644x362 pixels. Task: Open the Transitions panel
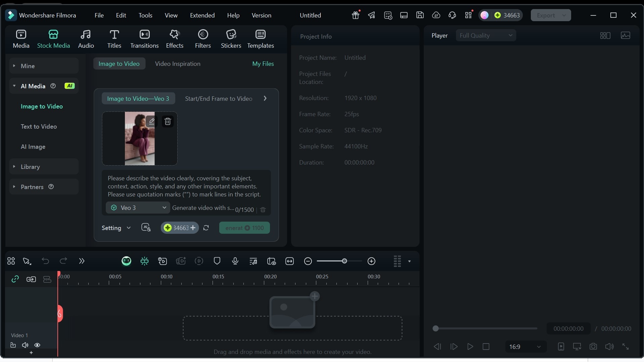[144, 38]
